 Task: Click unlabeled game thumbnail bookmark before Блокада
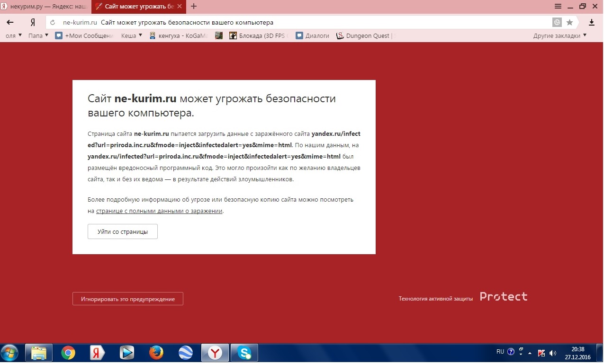[218, 36]
